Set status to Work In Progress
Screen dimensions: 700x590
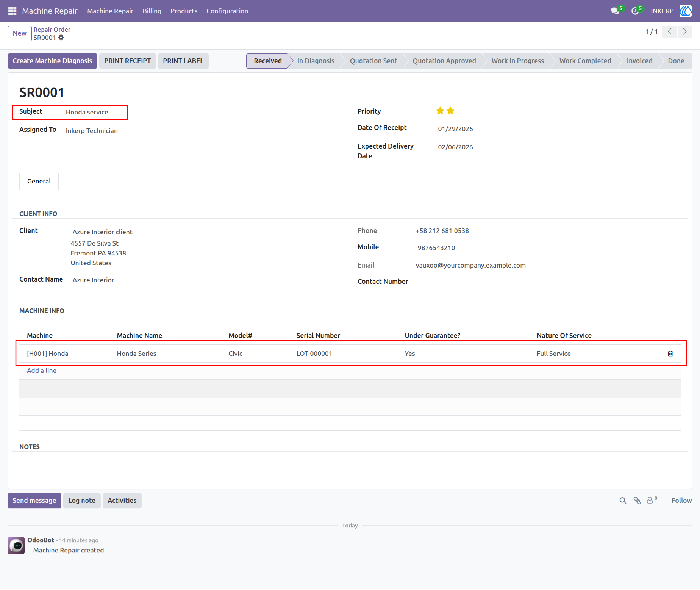pos(517,61)
